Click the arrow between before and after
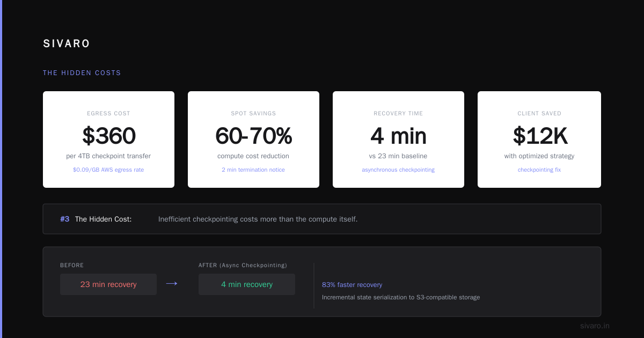The image size is (644, 338). coord(172,284)
